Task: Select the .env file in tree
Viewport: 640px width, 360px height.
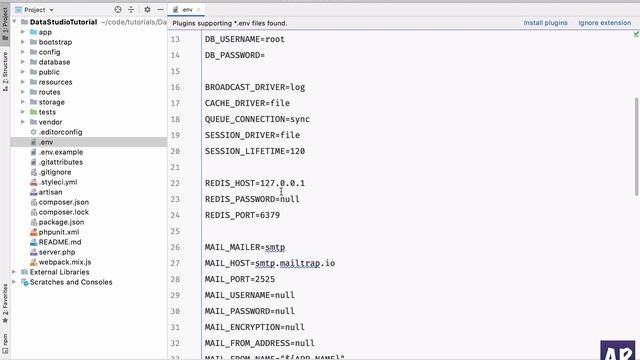Action: click(x=46, y=142)
